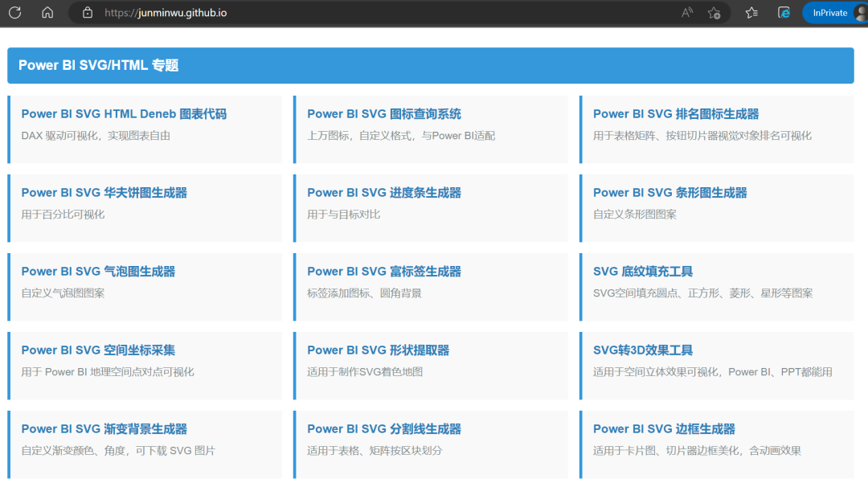Open Power BI SVG HTML Deneb 图表代码 link

click(x=124, y=114)
